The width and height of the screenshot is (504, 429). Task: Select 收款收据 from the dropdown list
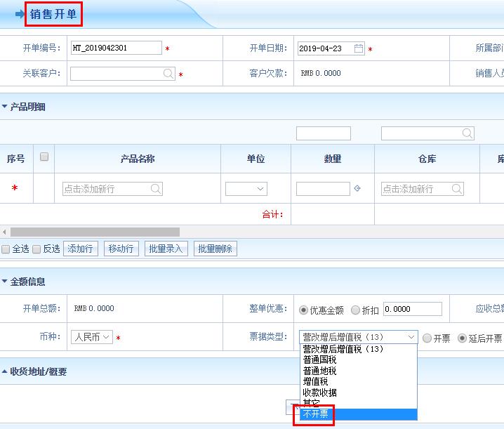(x=359, y=392)
